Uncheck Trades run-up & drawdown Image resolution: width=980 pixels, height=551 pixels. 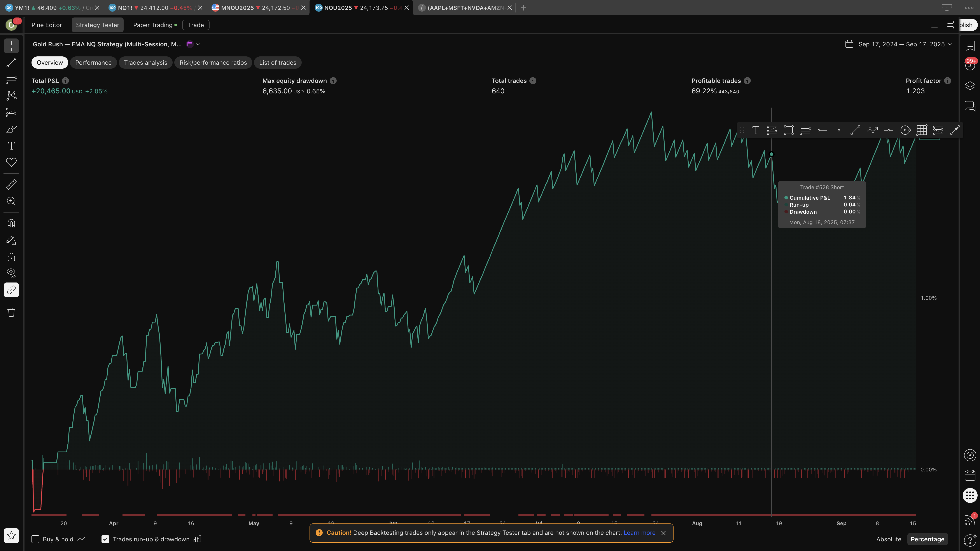click(105, 539)
